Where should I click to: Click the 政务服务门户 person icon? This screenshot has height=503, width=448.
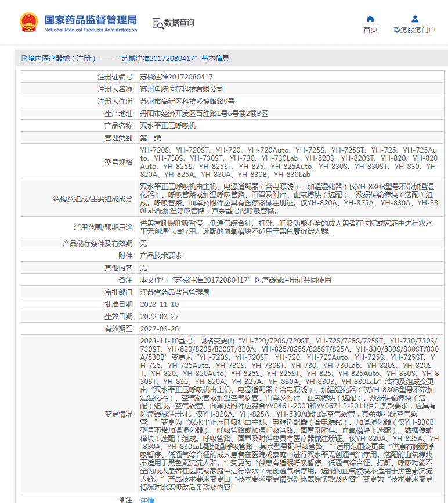point(414,19)
